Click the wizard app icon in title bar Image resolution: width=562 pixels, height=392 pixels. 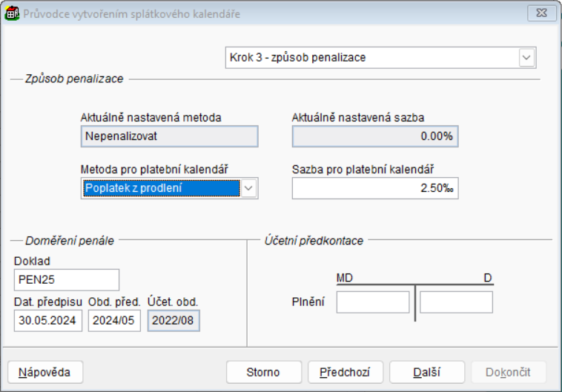pos(13,14)
